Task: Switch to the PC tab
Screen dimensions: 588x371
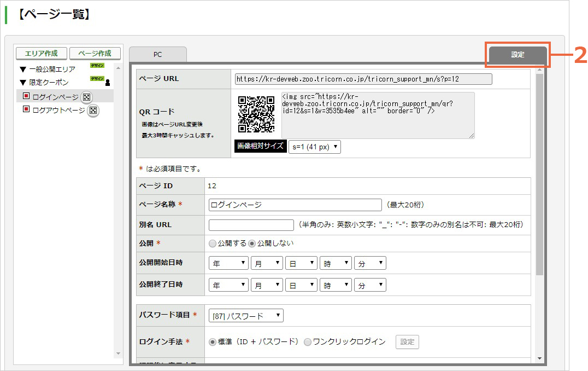Action: 158,55
